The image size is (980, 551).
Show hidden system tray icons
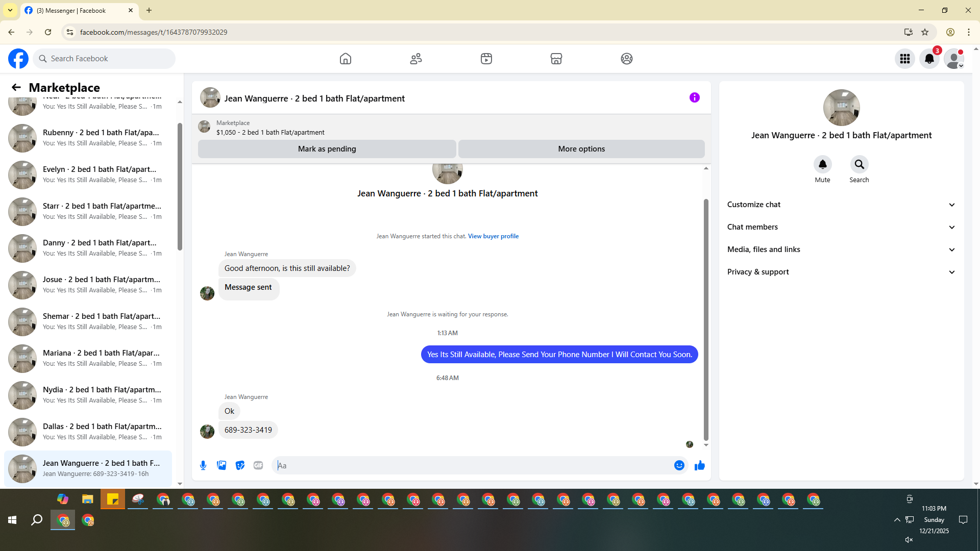tap(897, 520)
